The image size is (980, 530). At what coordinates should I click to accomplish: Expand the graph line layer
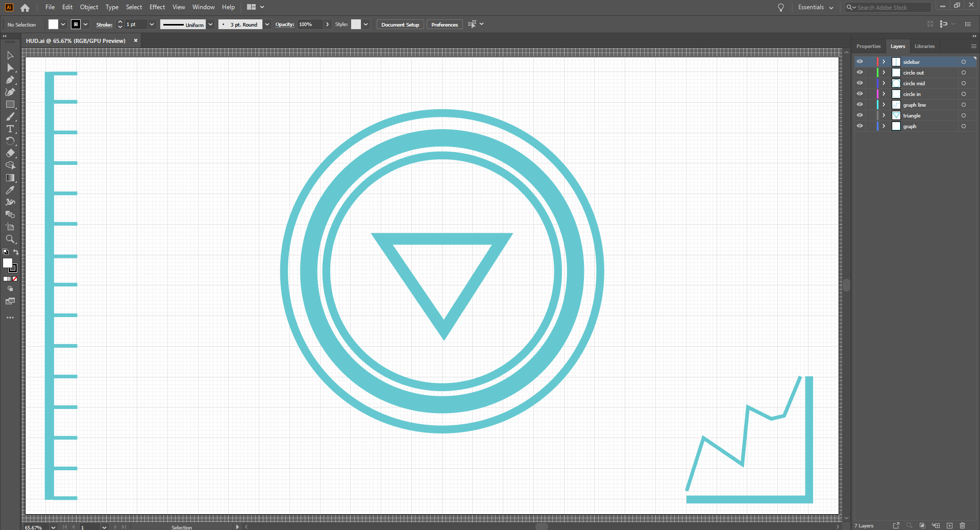click(884, 105)
